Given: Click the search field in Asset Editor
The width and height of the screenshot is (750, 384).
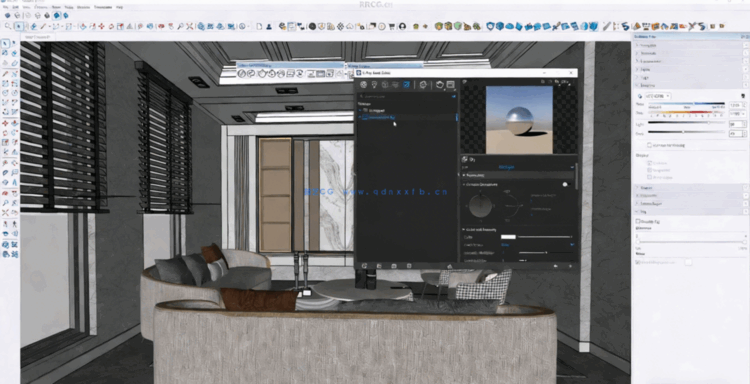Looking at the screenshot, I should [407, 96].
